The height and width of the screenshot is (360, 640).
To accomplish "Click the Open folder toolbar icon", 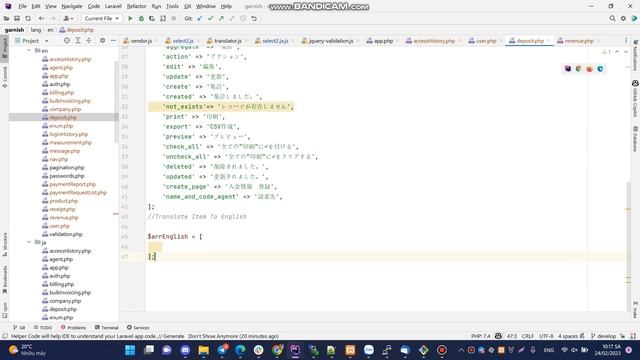I will point(7,18).
